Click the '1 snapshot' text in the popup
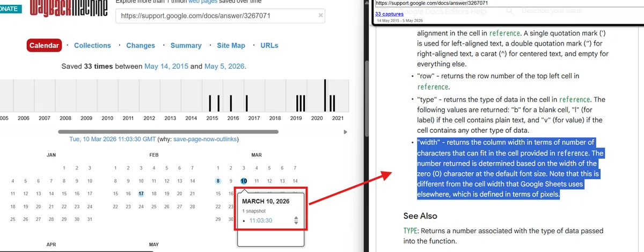Image resolution: width=644 pixels, height=252 pixels. [254, 212]
